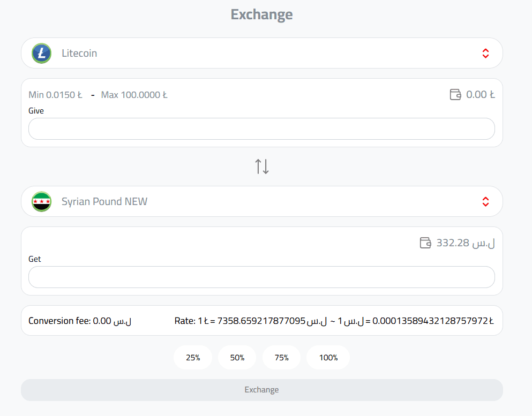This screenshot has width=532, height=416.
Task: Open the Litecoin currency selector dropdown
Action: point(261,53)
